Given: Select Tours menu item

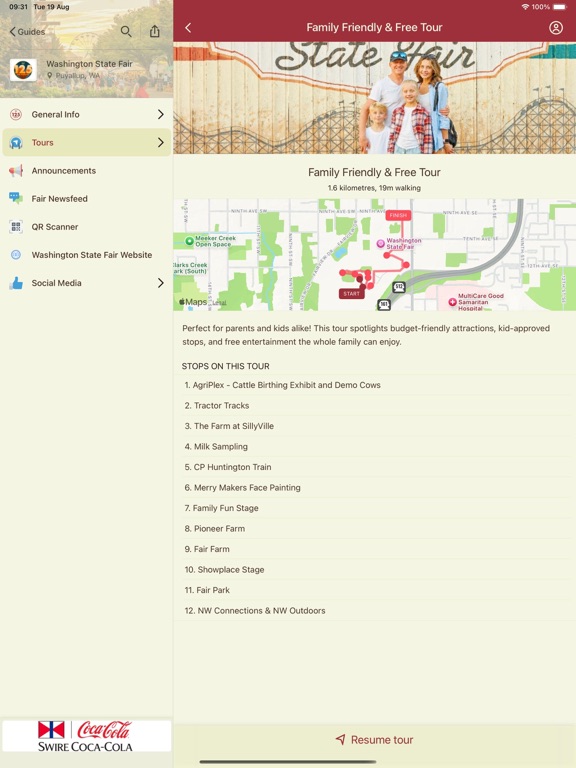Looking at the screenshot, I should 87,143.
